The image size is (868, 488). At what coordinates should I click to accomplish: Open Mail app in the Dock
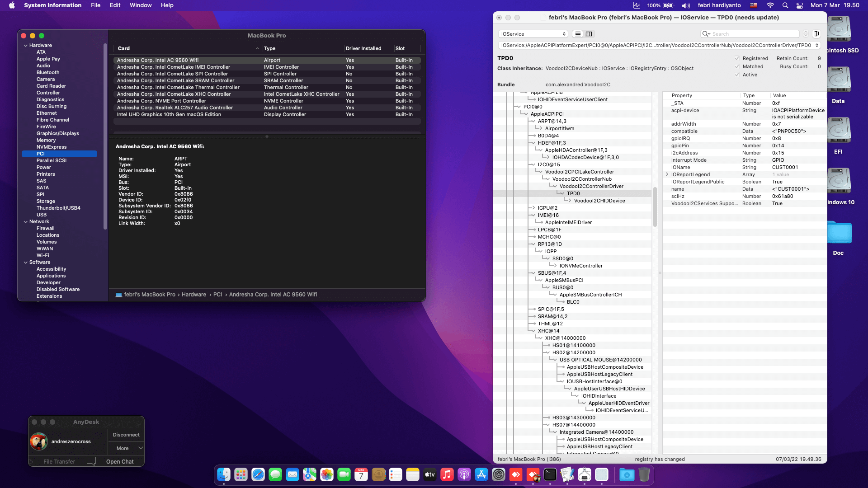pos(292,474)
